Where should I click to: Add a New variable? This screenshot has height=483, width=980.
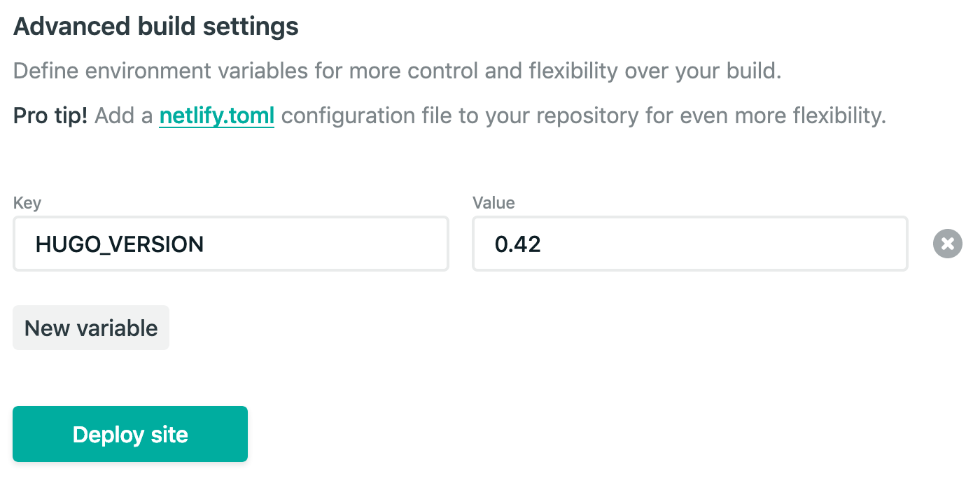click(91, 328)
